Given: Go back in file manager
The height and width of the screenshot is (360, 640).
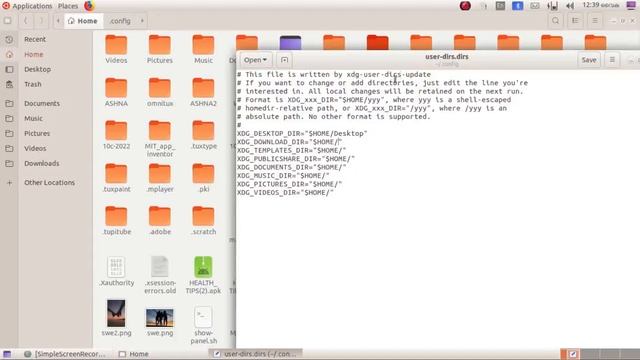Looking at the screenshot, I should point(26,21).
